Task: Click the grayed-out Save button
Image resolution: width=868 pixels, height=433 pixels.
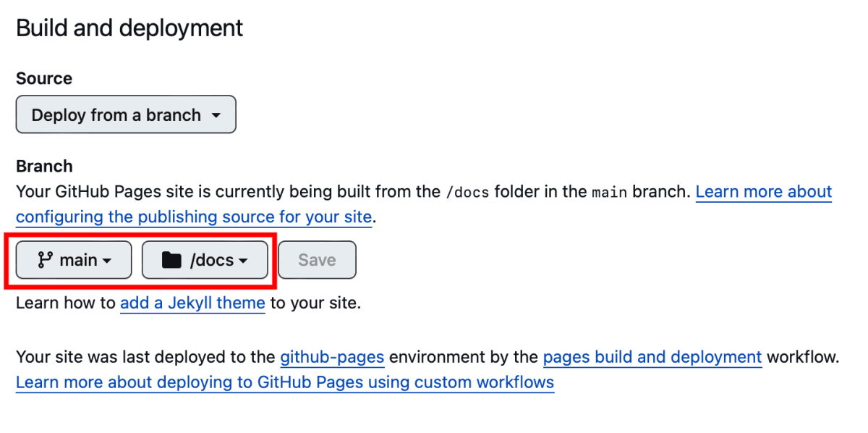Action: click(317, 260)
